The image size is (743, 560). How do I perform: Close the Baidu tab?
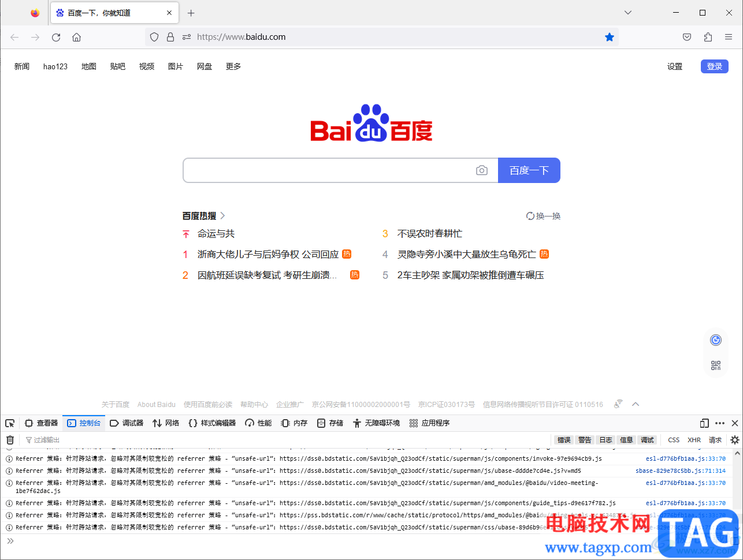tap(169, 13)
